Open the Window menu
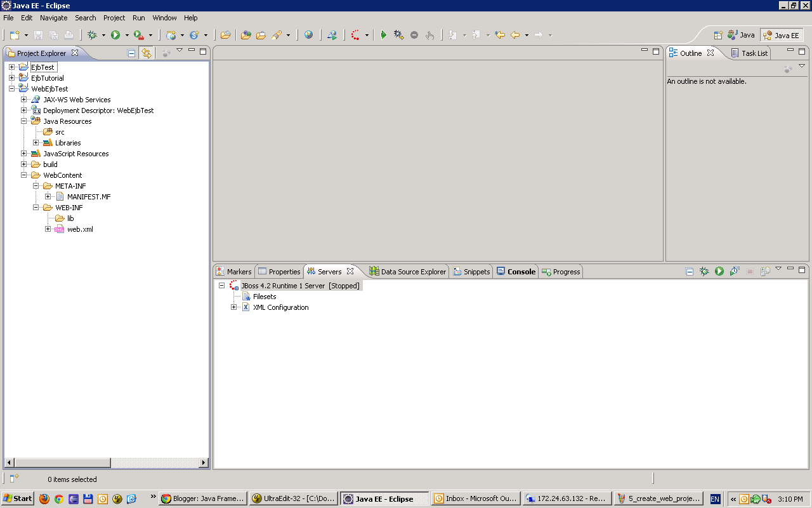 [164, 18]
